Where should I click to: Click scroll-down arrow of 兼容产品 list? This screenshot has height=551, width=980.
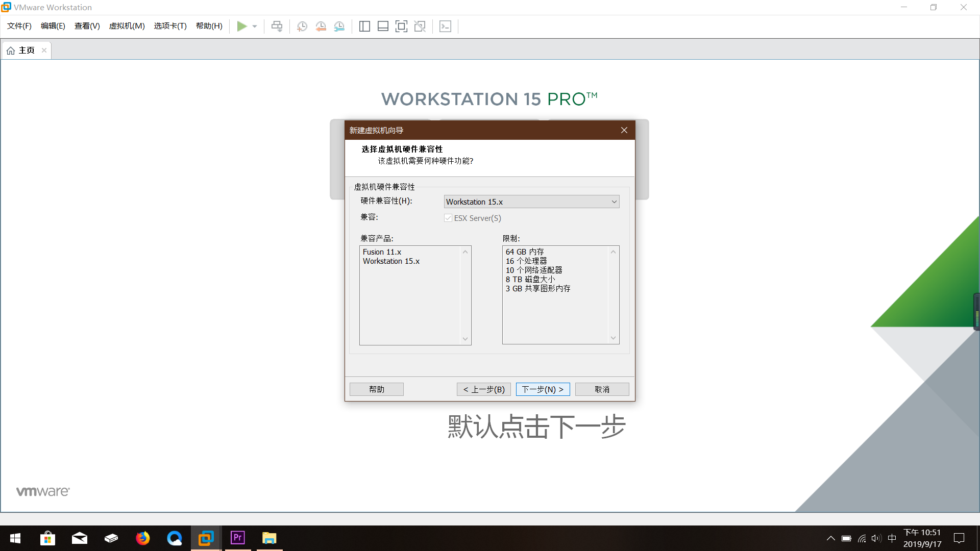point(465,339)
